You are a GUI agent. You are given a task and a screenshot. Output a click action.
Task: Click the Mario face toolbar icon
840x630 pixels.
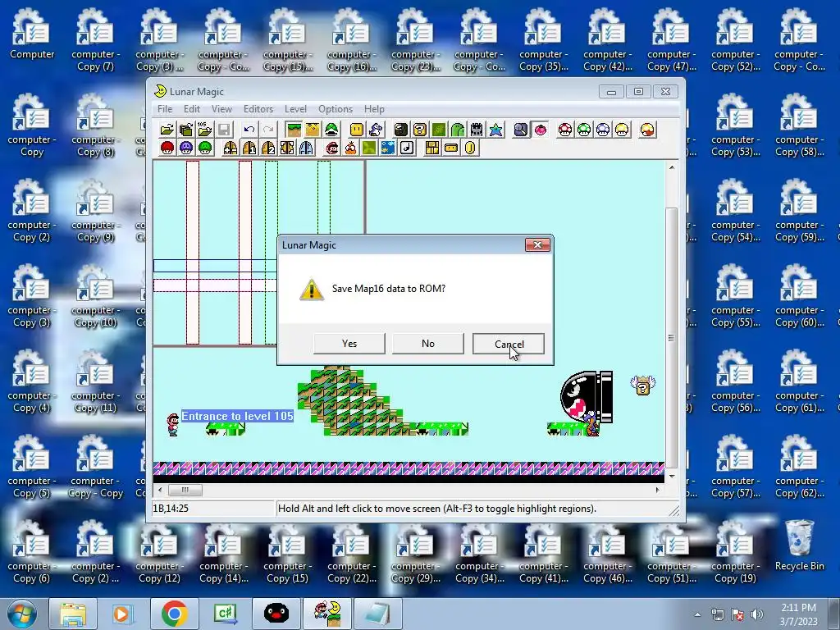click(x=332, y=148)
